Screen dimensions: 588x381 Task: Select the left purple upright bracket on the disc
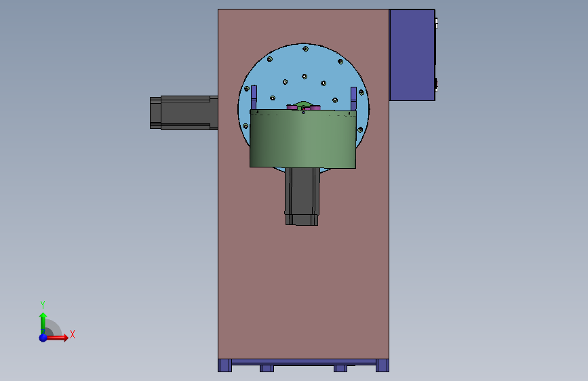[x=254, y=98]
